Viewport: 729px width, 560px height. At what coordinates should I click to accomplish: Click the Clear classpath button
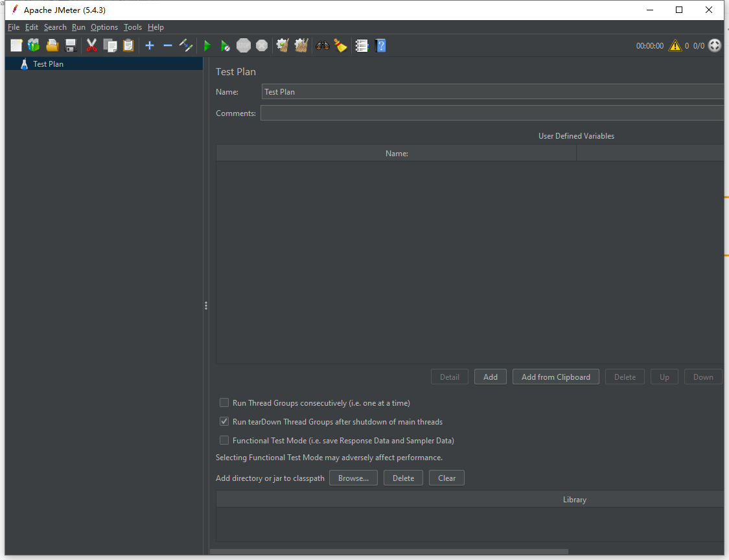coord(446,478)
